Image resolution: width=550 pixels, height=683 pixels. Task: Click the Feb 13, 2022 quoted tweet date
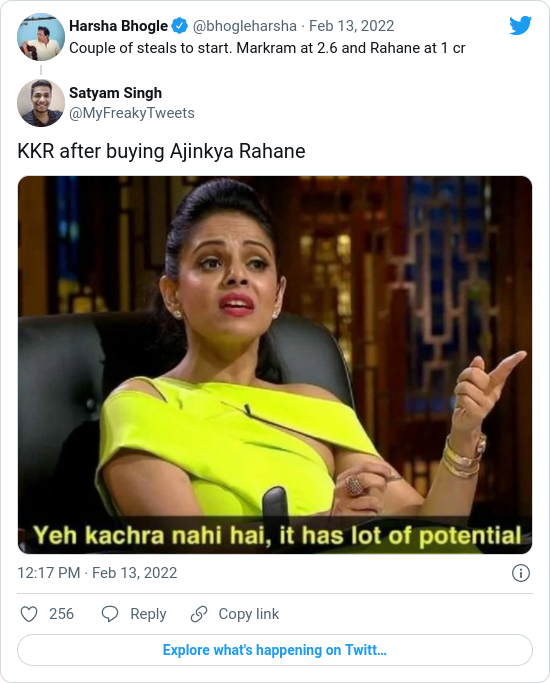[351, 26]
